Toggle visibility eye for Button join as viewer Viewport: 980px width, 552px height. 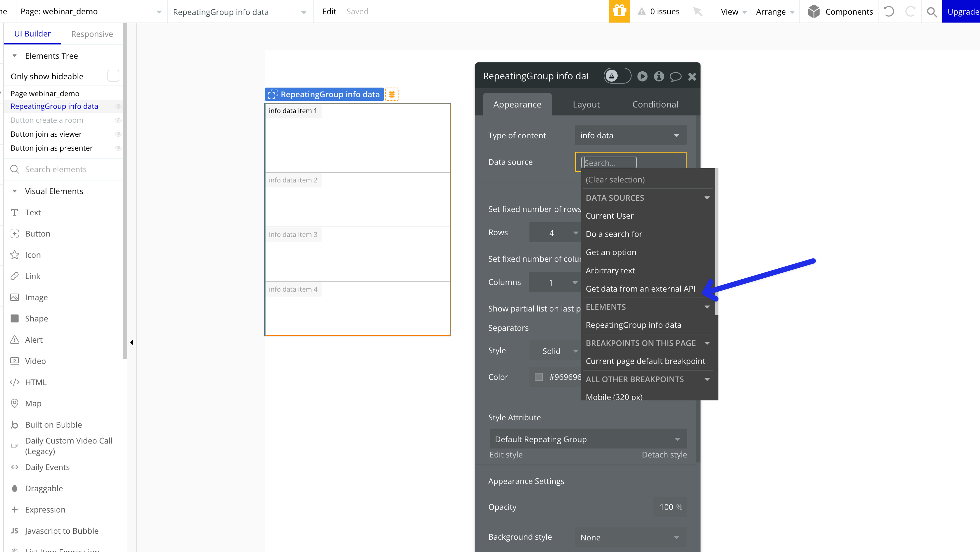click(118, 134)
